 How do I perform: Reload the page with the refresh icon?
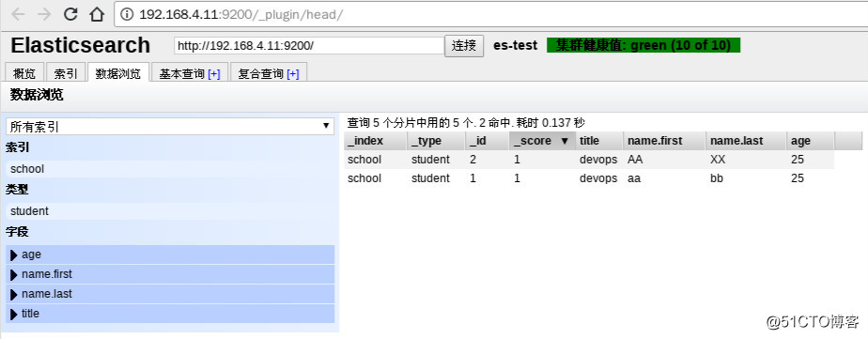click(70, 14)
